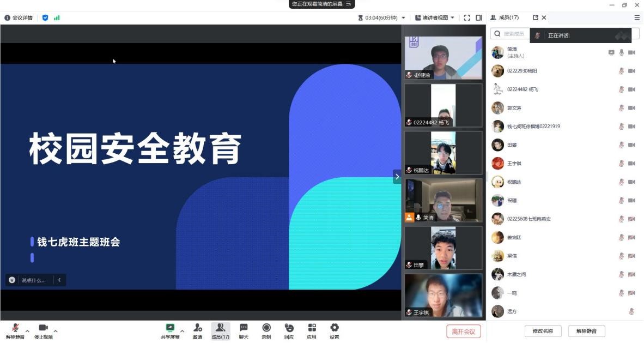The width and height of the screenshot is (644, 343).
Task: Unmute microphone with 解除静音
Action: 15,329
